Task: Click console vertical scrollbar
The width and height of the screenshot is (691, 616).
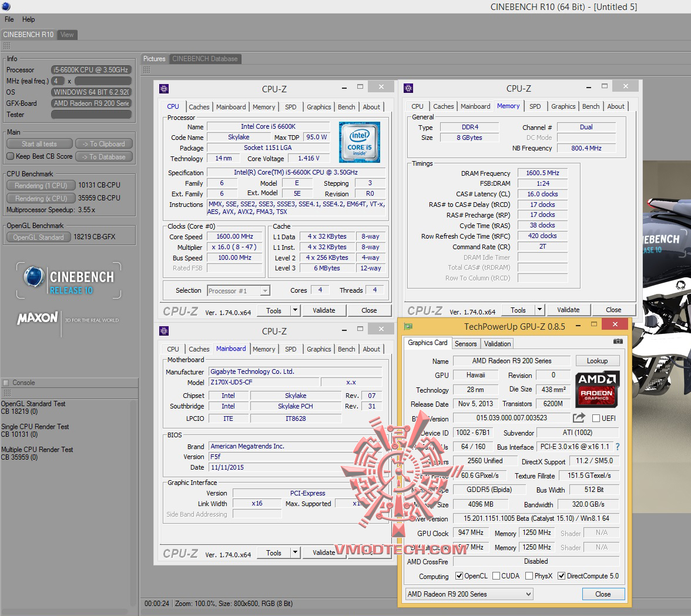Action: (x=133, y=502)
